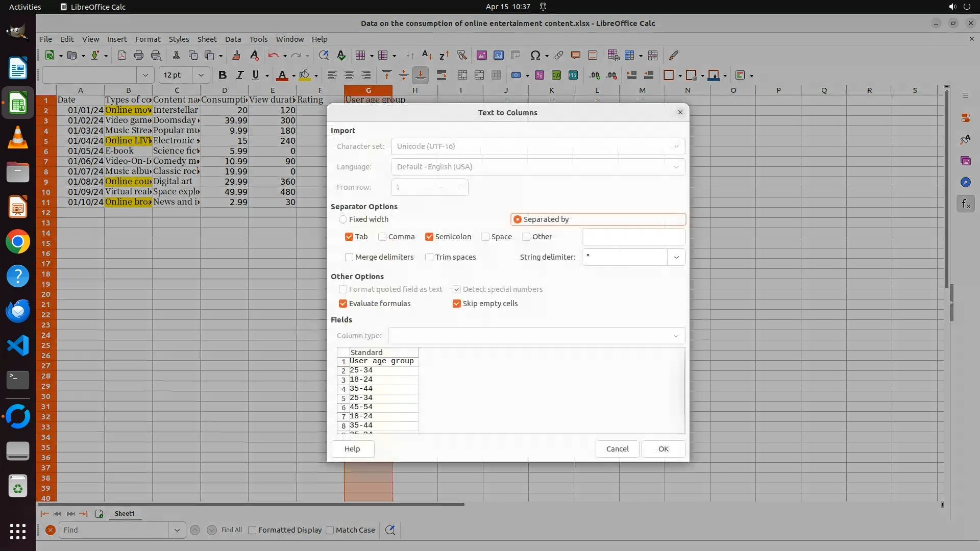Enable the Comma separator checkbox
Screen dimensions: 980x551
[x=382, y=237]
